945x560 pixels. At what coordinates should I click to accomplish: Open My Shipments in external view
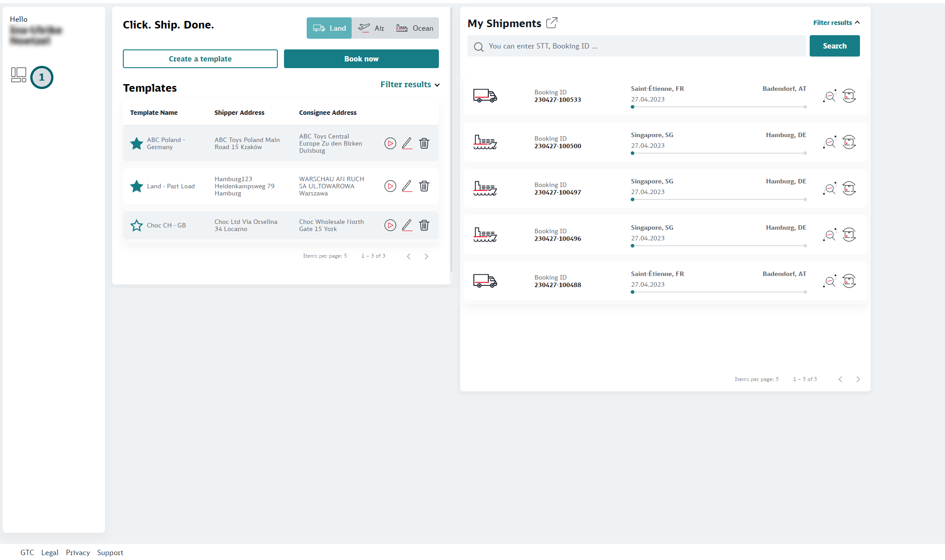pyautogui.click(x=552, y=23)
